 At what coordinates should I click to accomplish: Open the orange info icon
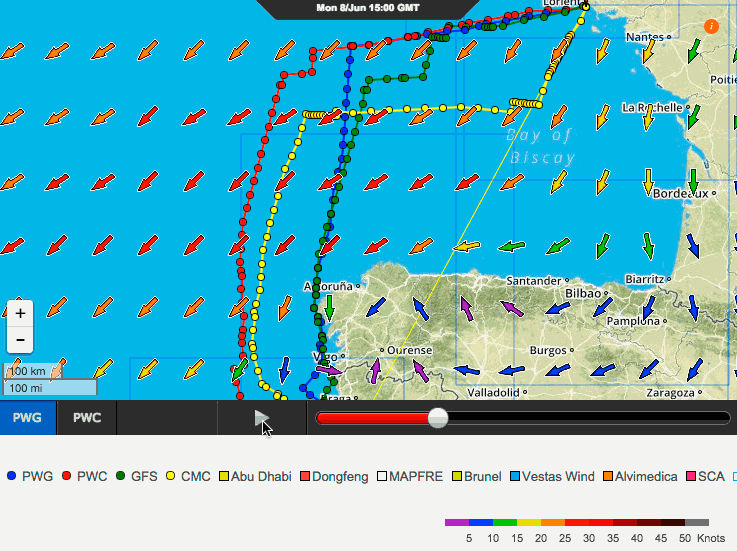[x=711, y=26]
